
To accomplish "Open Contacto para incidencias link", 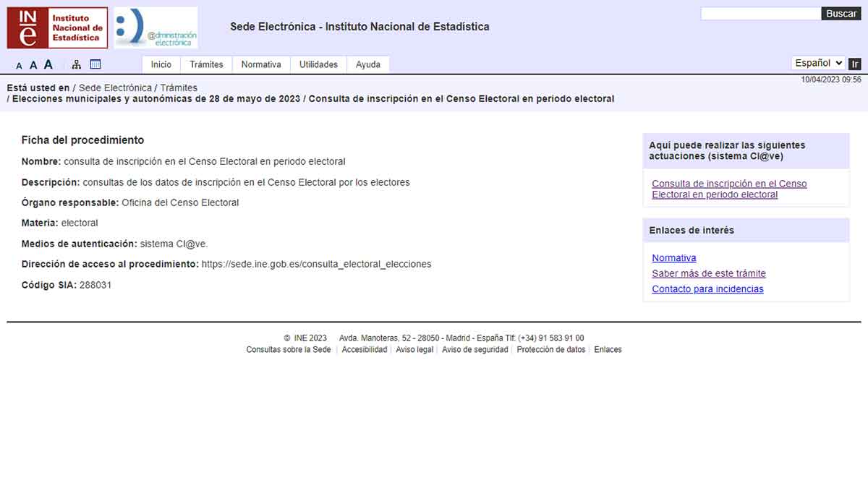I will (x=707, y=288).
